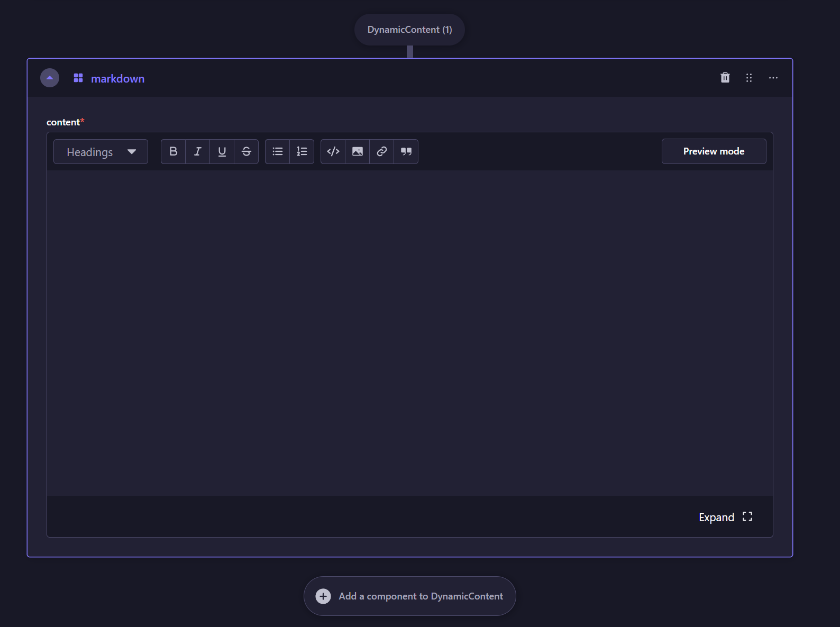The height and width of the screenshot is (627, 840).
Task: Focus the markdown content text area
Action: 409,332
